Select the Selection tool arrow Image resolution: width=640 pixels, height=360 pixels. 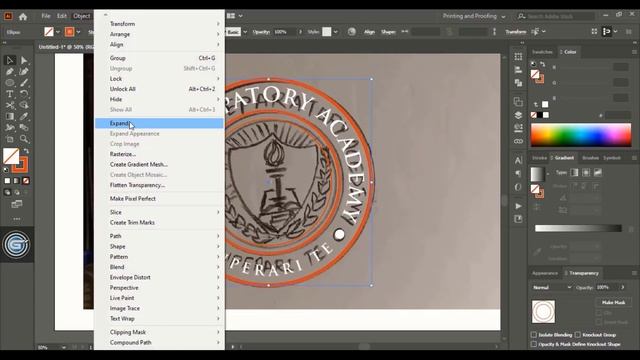[10, 60]
